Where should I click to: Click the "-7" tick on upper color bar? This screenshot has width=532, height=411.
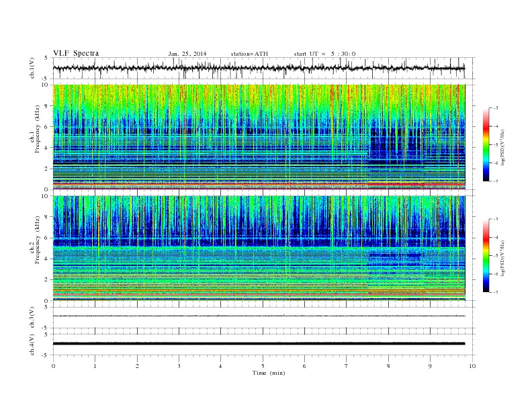[496, 181]
